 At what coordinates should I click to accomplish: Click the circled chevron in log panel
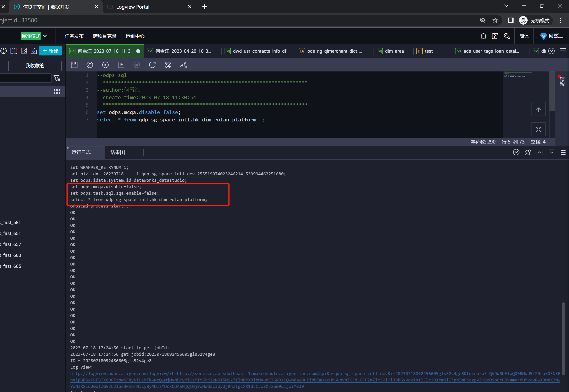click(516, 152)
